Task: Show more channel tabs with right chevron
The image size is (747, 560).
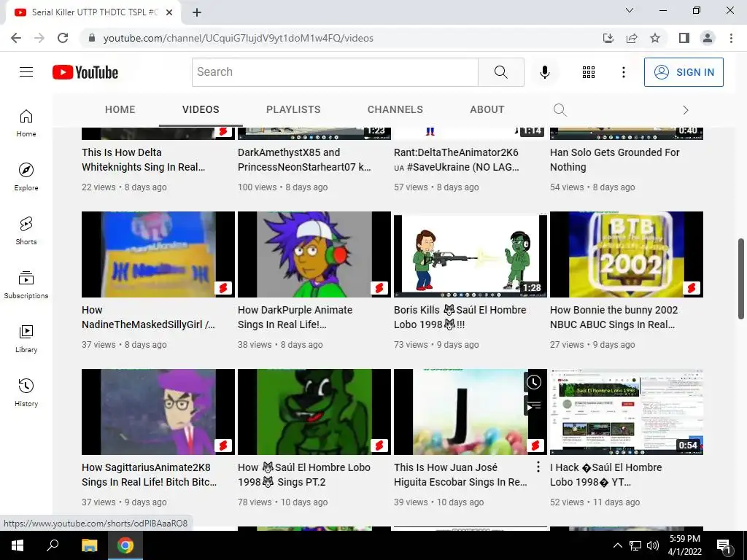Action: coord(685,110)
